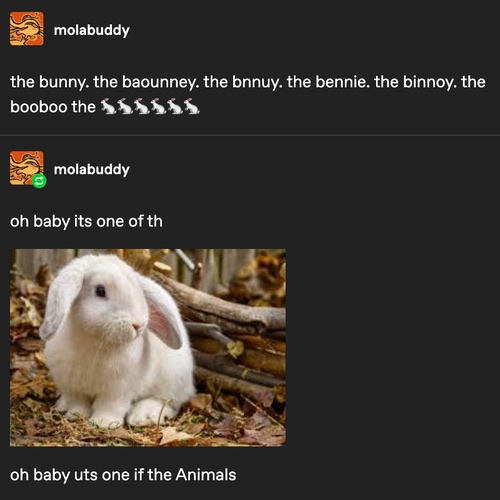The height and width of the screenshot is (500, 500).
Task: Select the second rabbit emoji
Action: click(x=125, y=106)
